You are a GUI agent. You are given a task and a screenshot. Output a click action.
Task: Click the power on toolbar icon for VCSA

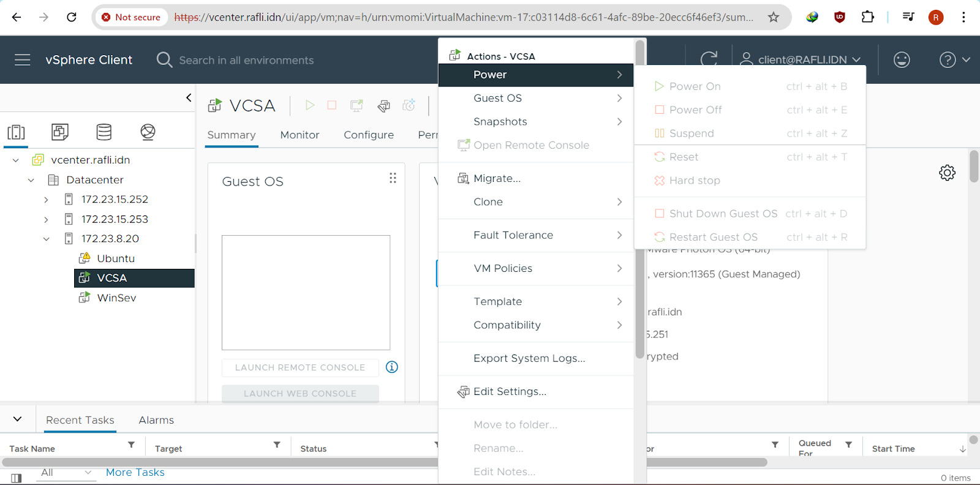[310, 105]
